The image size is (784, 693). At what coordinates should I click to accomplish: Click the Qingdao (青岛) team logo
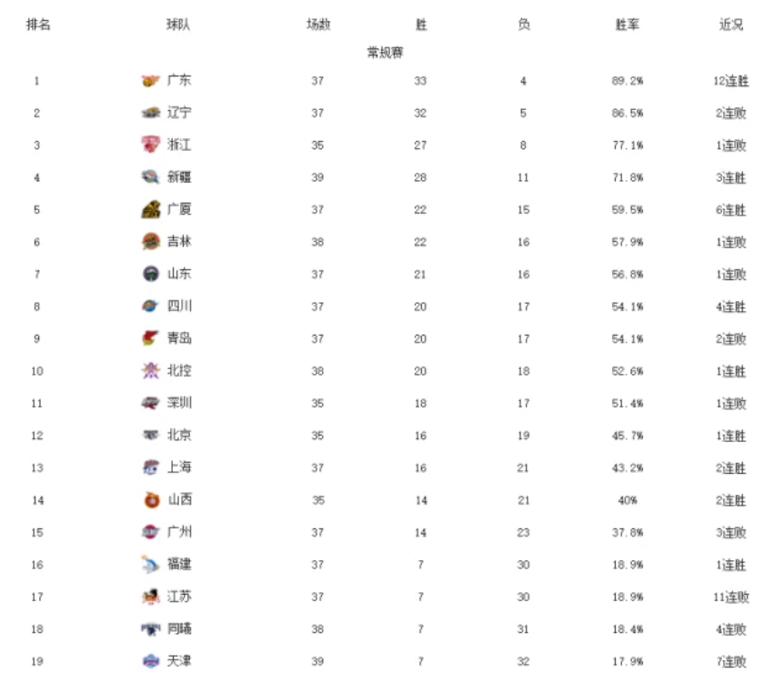pos(151,338)
